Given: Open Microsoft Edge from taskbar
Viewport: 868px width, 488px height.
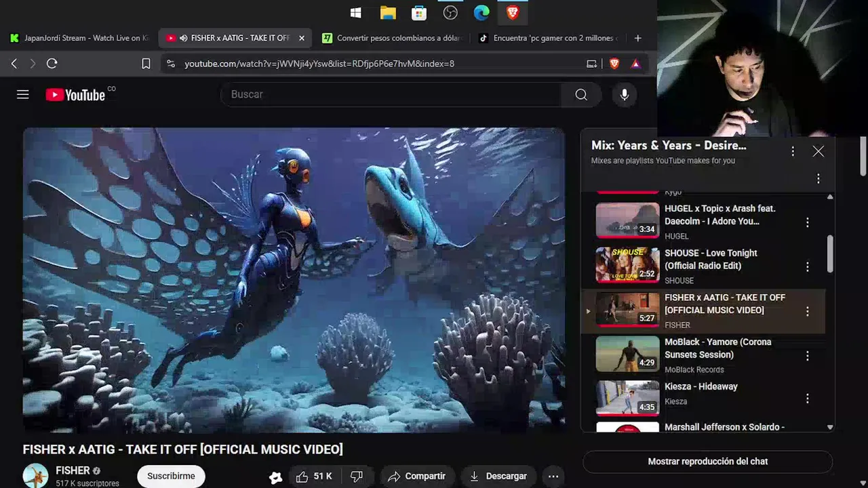Looking at the screenshot, I should (x=481, y=13).
